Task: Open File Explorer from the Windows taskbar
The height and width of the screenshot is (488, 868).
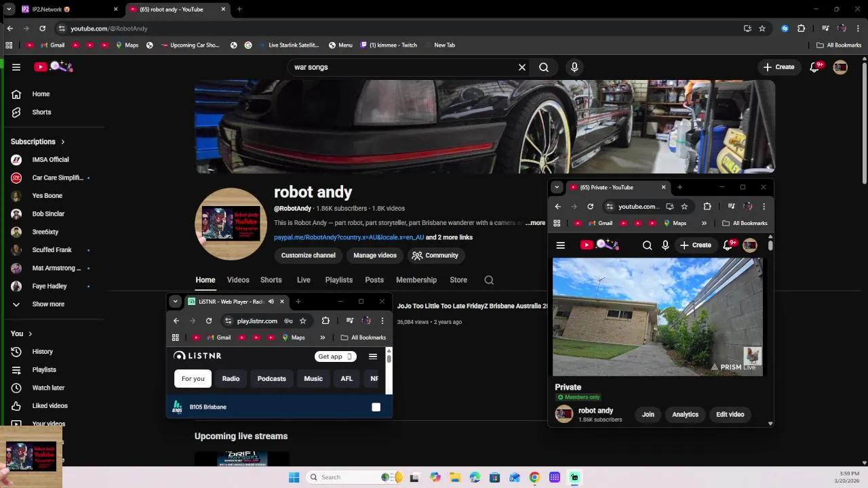Action: tap(455, 477)
